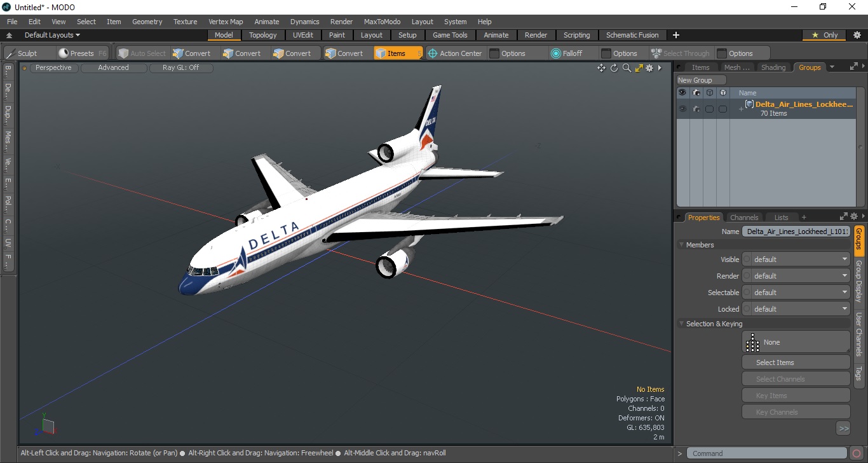868x463 pixels.
Task: Click the New Group button
Action: coord(701,80)
